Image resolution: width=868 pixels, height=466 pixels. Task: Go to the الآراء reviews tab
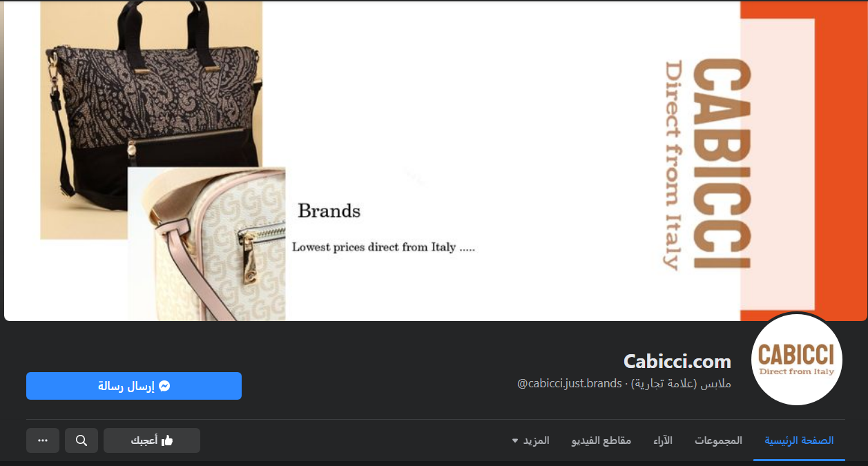[663, 440]
